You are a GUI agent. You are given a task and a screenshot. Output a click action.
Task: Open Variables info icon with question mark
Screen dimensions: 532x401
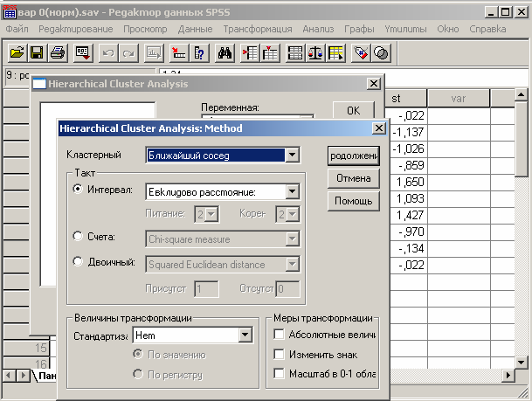(199, 53)
